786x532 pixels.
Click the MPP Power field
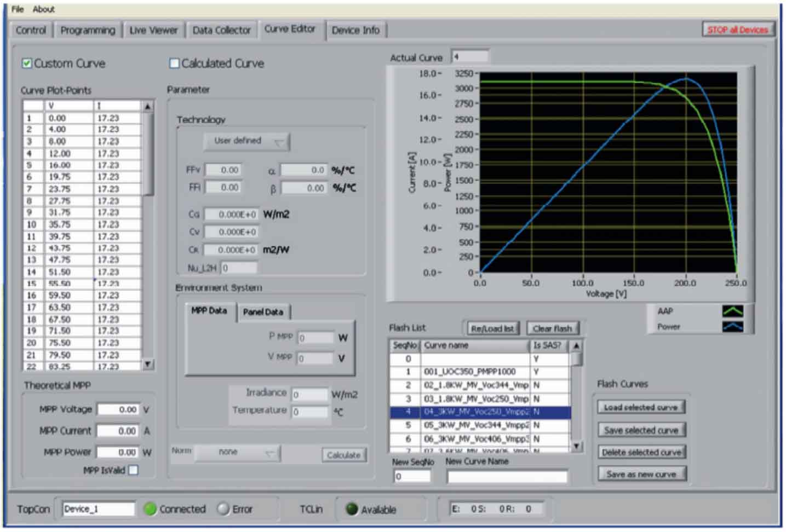tap(118, 452)
